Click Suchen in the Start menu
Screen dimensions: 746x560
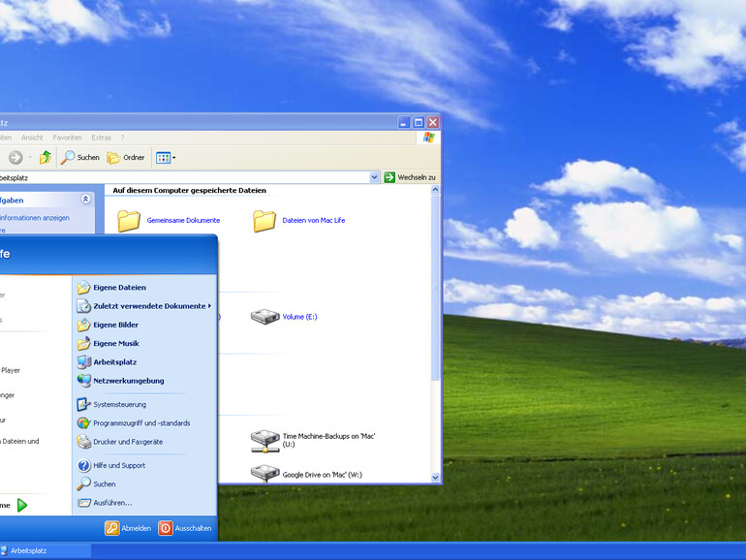97,483
